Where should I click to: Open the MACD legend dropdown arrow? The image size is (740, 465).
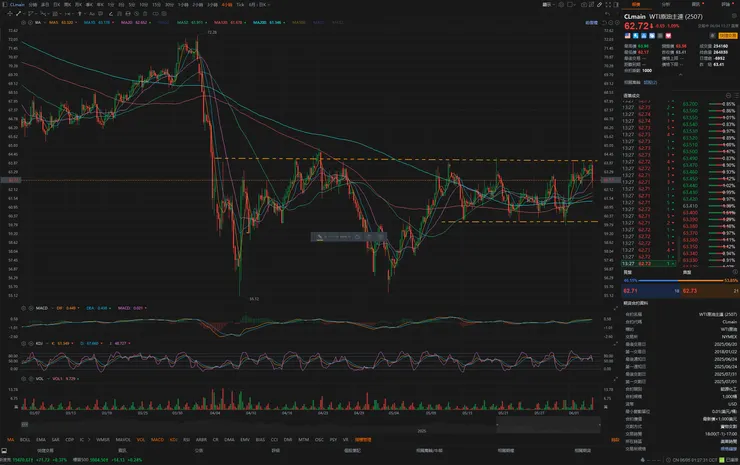point(52,308)
